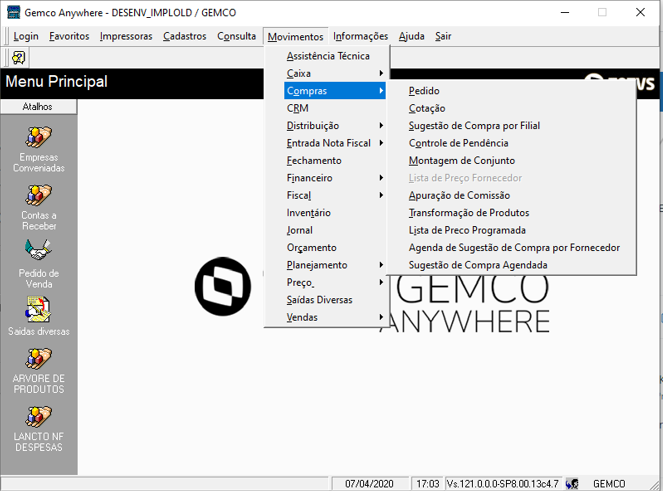Open ARVORE DE PRODUTOS shortcut icon
Viewport: 663px width, 491px height.
click(x=38, y=359)
